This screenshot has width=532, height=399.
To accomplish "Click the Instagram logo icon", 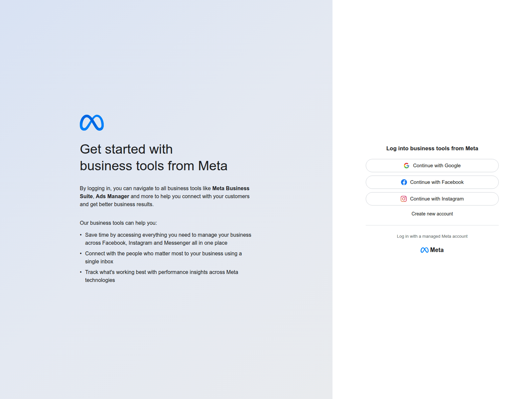I will [x=404, y=199].
